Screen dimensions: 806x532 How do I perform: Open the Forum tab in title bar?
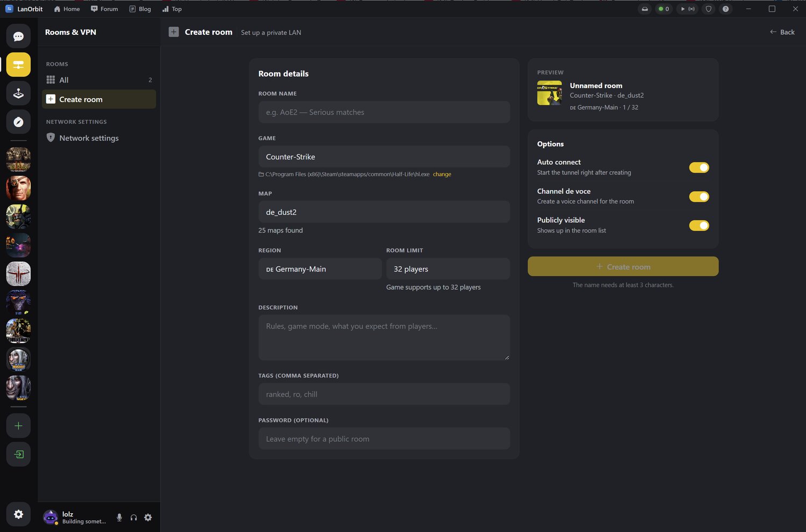tap(104, 9)
